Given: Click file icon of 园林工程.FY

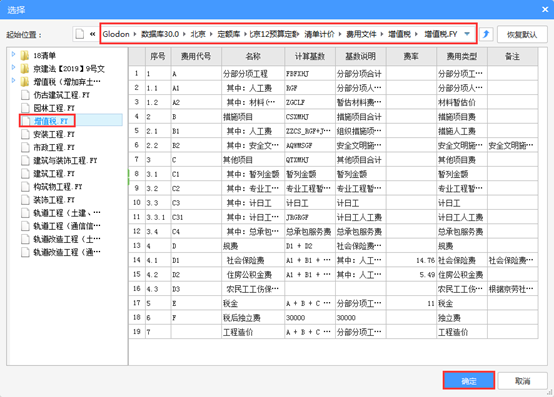Looking at the screenshot, I should (x=25, y=108).
